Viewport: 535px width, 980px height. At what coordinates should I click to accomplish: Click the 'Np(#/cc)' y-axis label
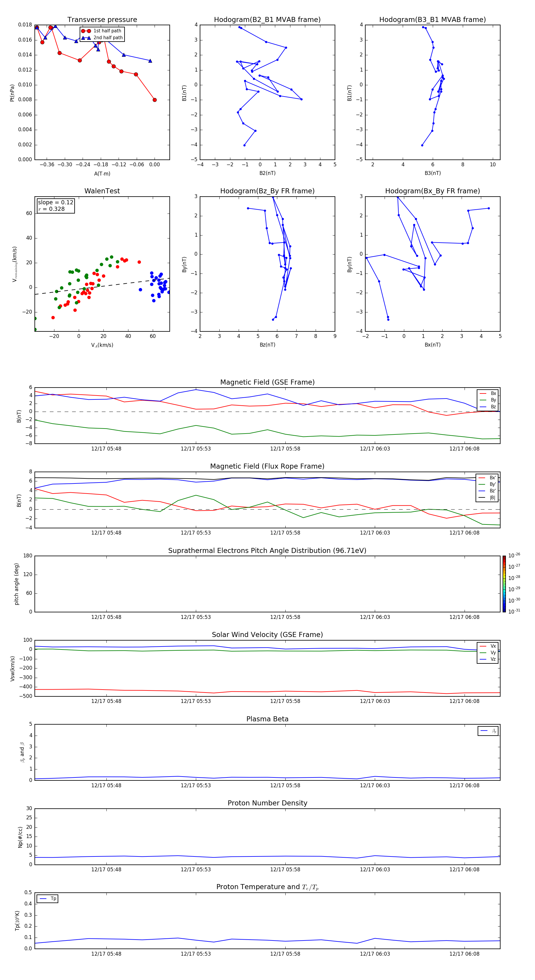point(20,837)
